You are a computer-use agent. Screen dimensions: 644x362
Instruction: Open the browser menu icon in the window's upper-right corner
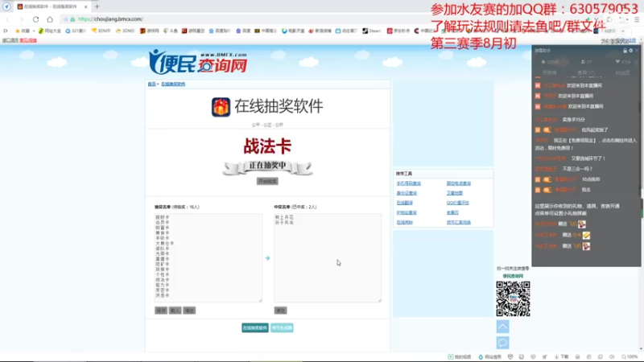pyautogui.click(x=637, y=19)
